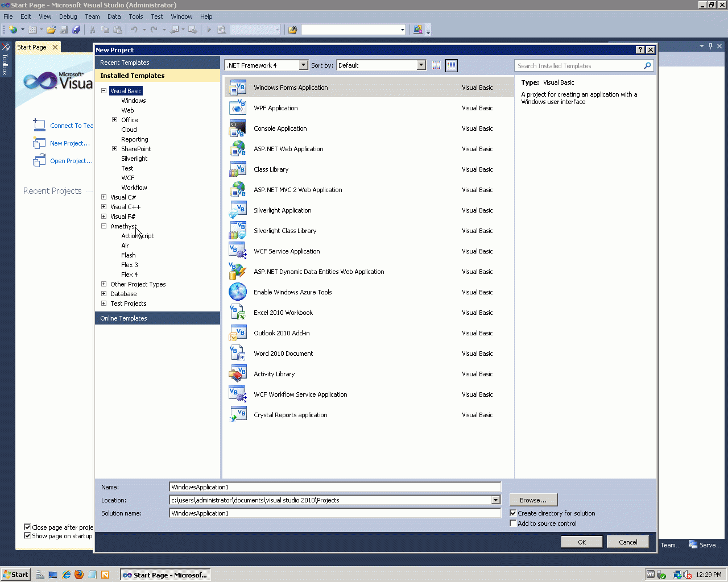Expand the Database tree node
Viewport: 728px width, 582px height.
[104, 294]
